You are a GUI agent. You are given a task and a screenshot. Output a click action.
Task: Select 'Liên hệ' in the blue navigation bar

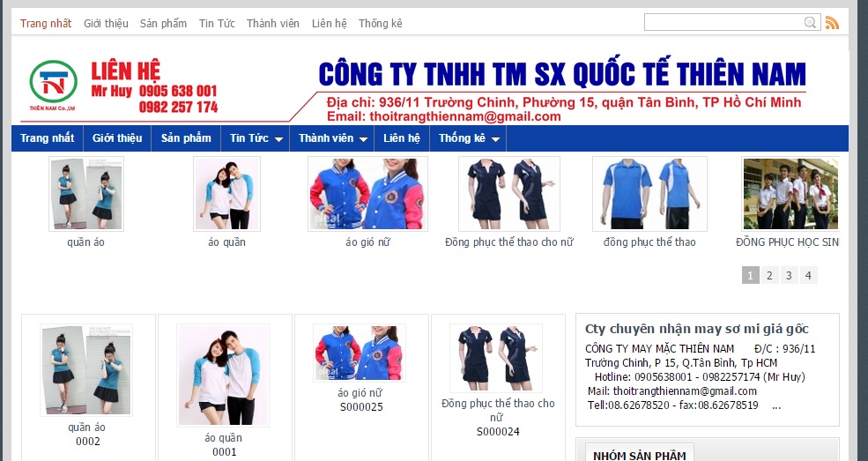pos(402,138)
